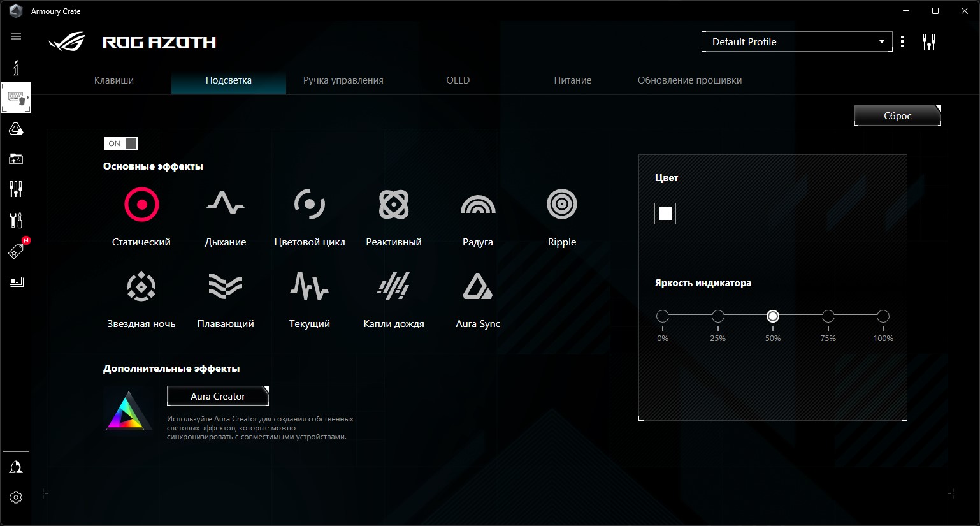Open the white color swatch under Цвет
The width and height of the screenshot is (980, 526).
[665, 214]
